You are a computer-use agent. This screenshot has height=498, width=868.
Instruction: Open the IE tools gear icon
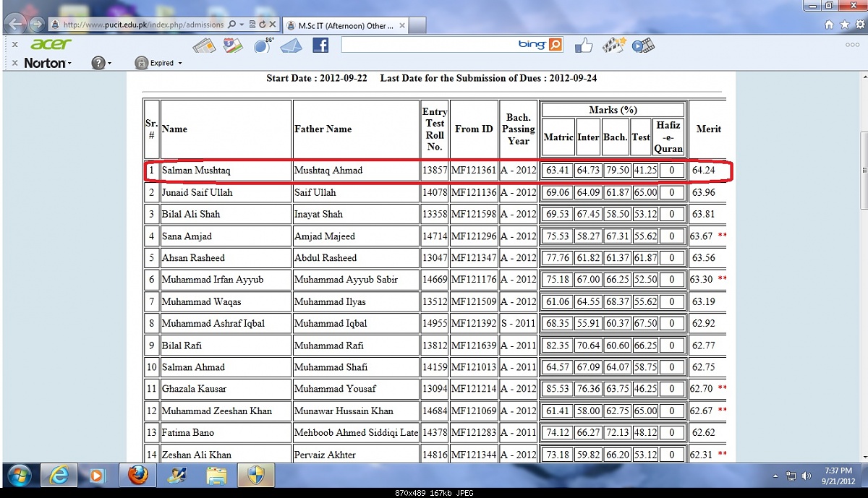click(859, 25)
